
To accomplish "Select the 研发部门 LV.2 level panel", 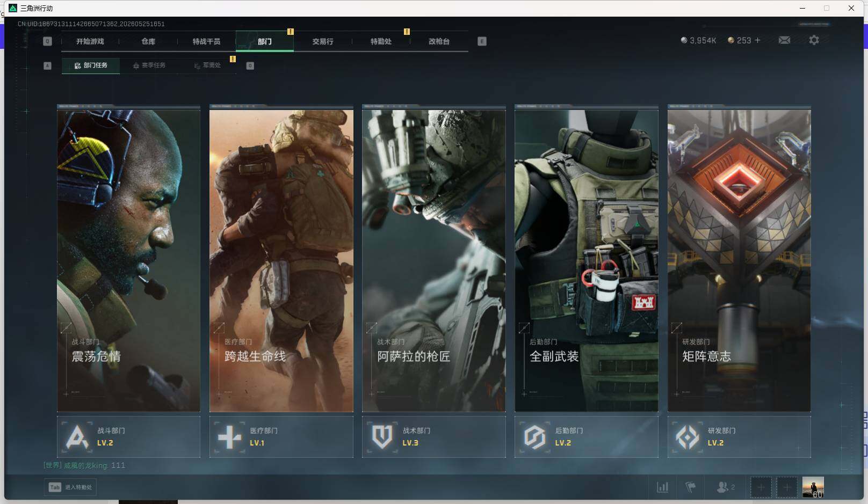I will [739, 437].
